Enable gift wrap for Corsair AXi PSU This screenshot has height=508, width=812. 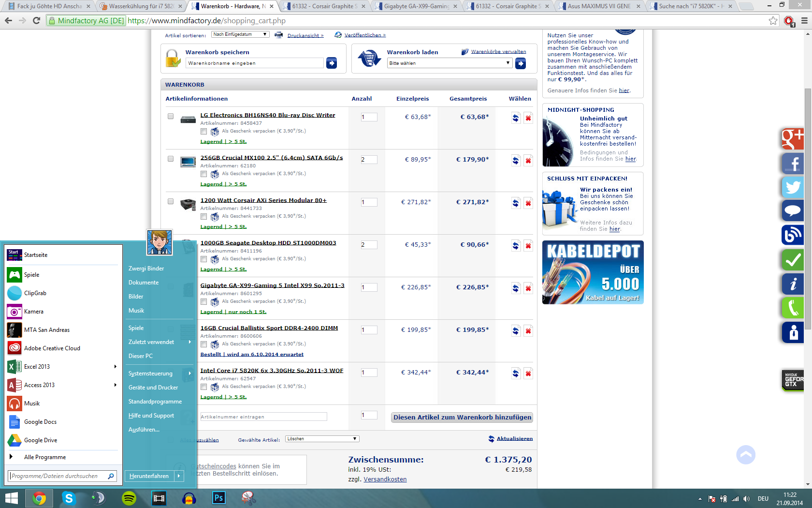[203, 217]
